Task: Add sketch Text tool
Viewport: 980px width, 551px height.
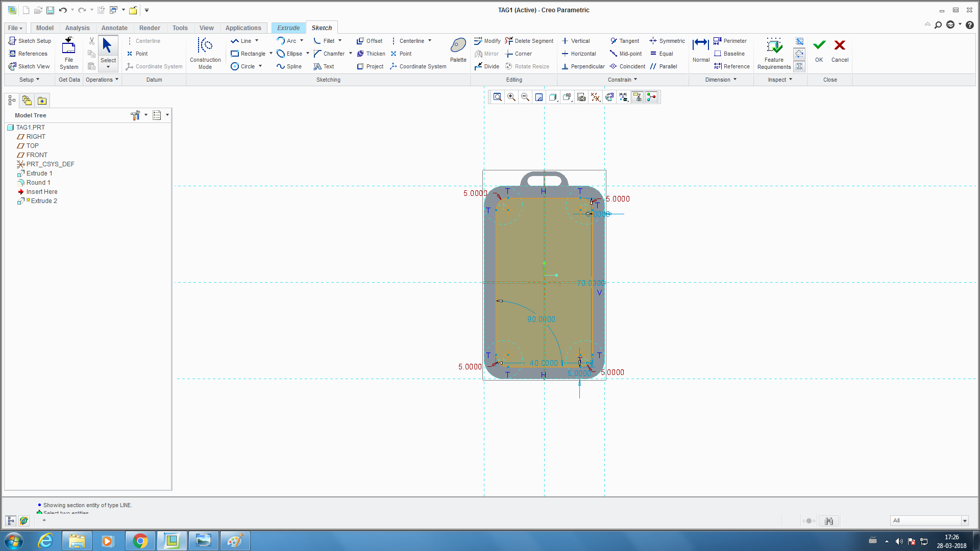Action: click(324, 66)
